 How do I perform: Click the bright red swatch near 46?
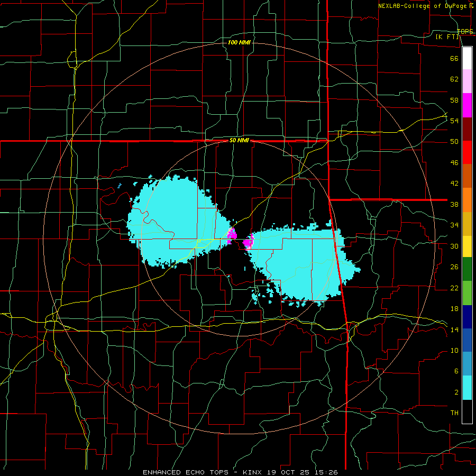click(x=467, y=152)
